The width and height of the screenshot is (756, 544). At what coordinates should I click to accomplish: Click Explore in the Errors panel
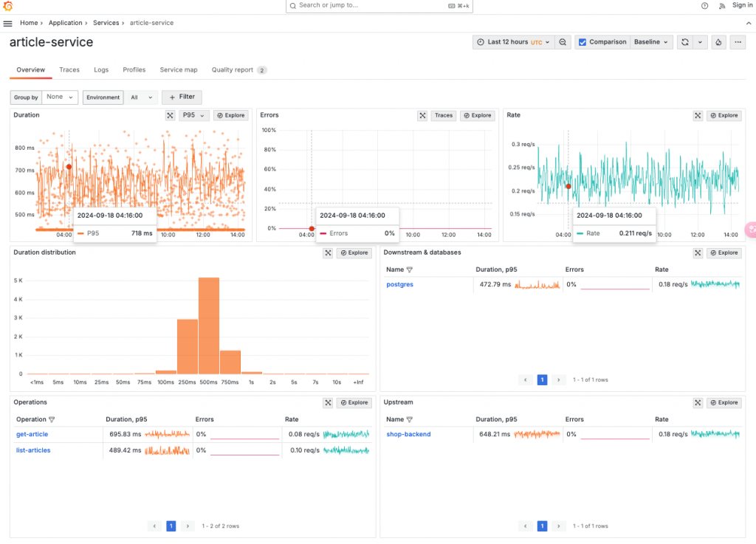coord(478,116)
